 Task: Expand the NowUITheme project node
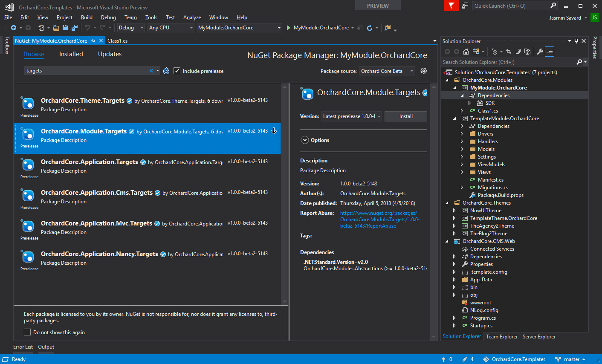[x=454, y=211]
